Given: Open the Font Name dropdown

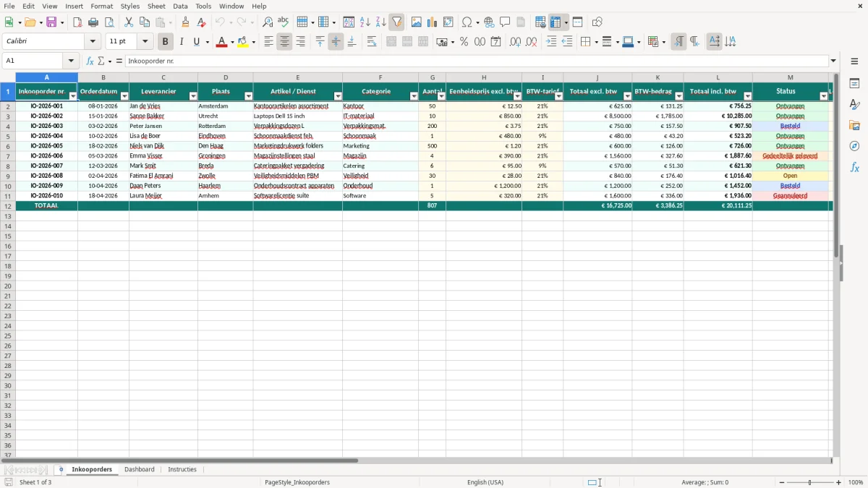Looking at the screenshot, I should (x=93, y=42).
